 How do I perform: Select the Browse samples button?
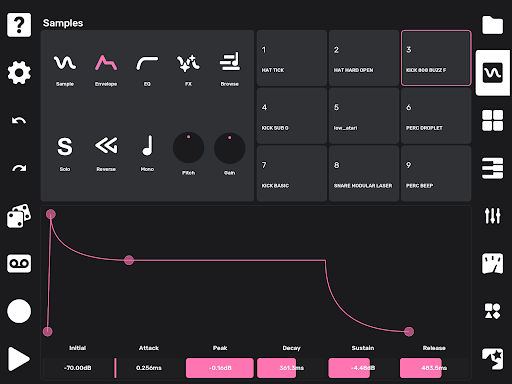point(230,69)
